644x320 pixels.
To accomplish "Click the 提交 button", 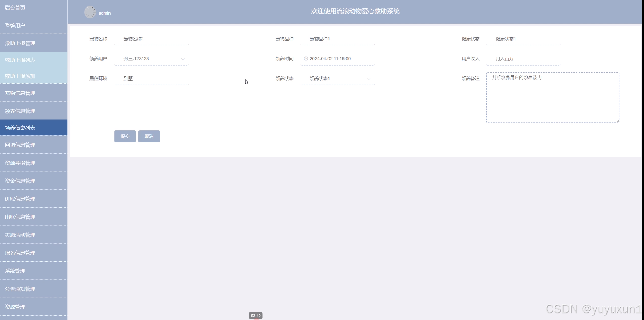I will pos(125,136).
